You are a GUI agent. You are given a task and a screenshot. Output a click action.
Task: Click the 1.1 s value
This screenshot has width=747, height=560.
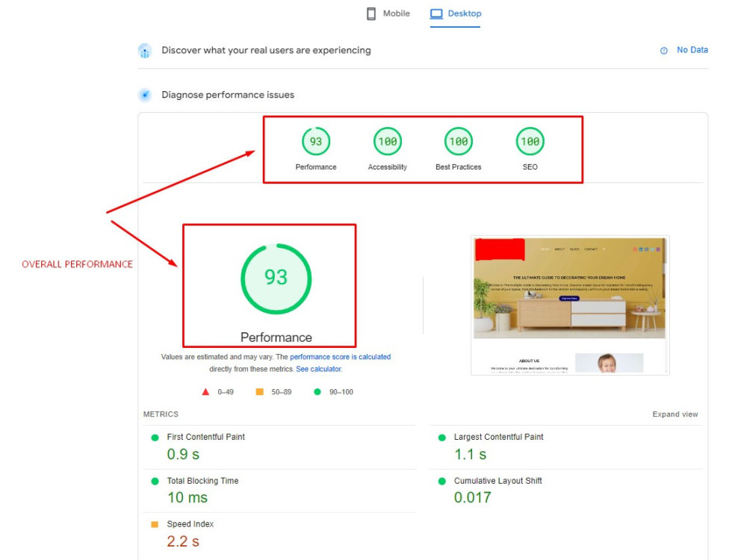click(x=470, y=454)
